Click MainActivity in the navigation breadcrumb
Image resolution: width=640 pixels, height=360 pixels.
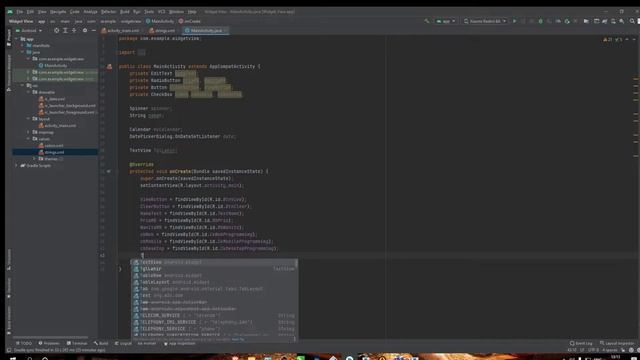click(160, 21)
